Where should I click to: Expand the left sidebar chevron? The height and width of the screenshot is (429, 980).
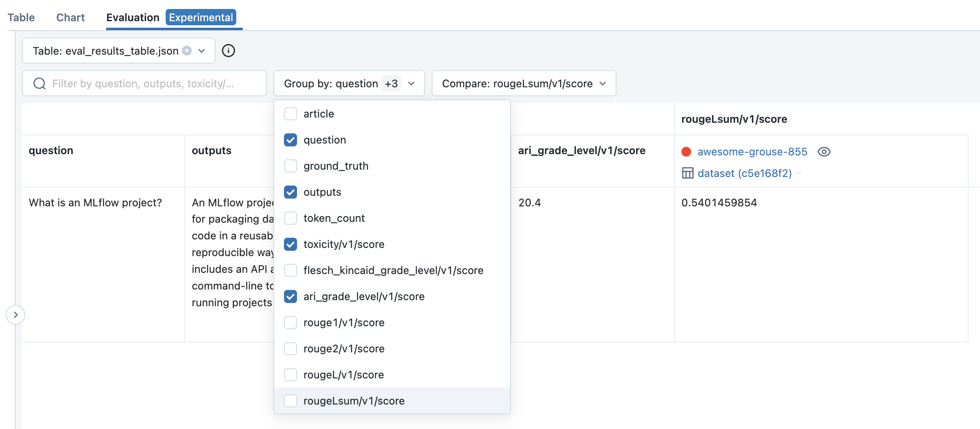pyautogui.click(x=15, y=314)
